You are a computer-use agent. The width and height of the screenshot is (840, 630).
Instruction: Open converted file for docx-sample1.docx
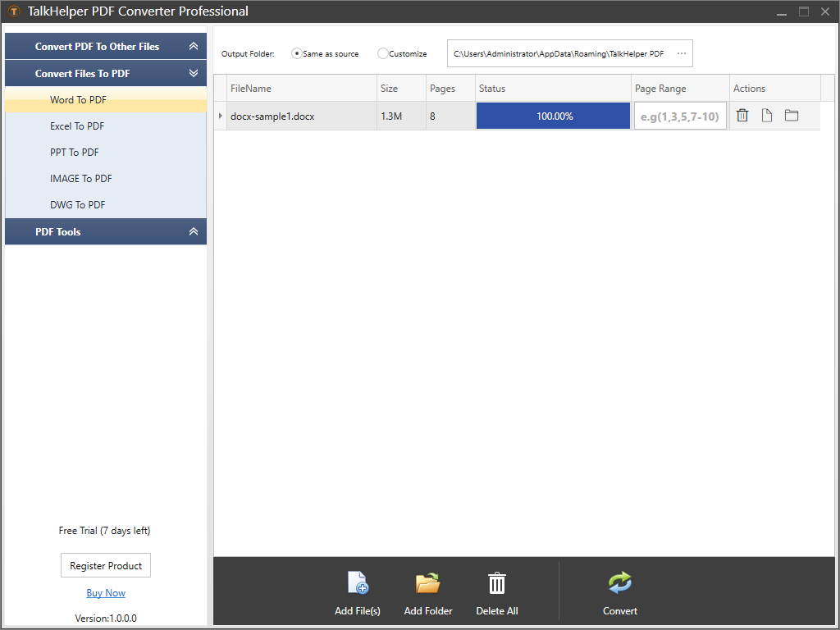(767, 115)
